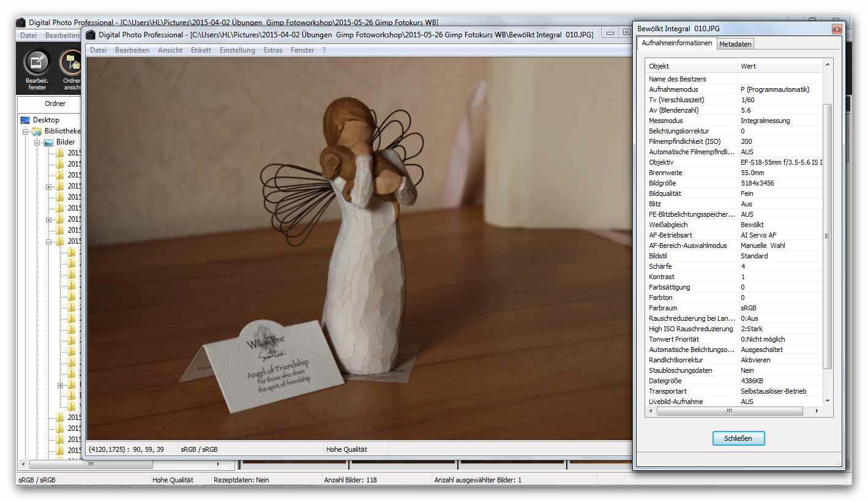Screen dimensions: 868x502
Task: Open the Extras menu
Action: [273, 50]
